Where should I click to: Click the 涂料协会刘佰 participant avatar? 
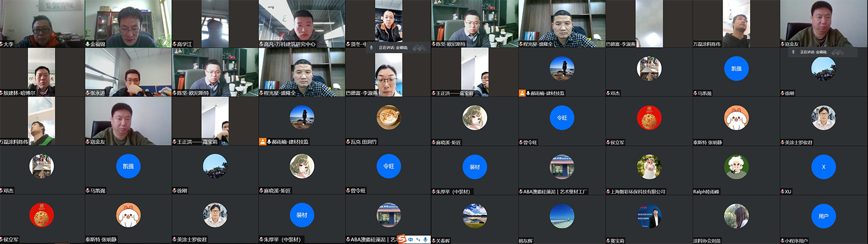tap(736, 216)
